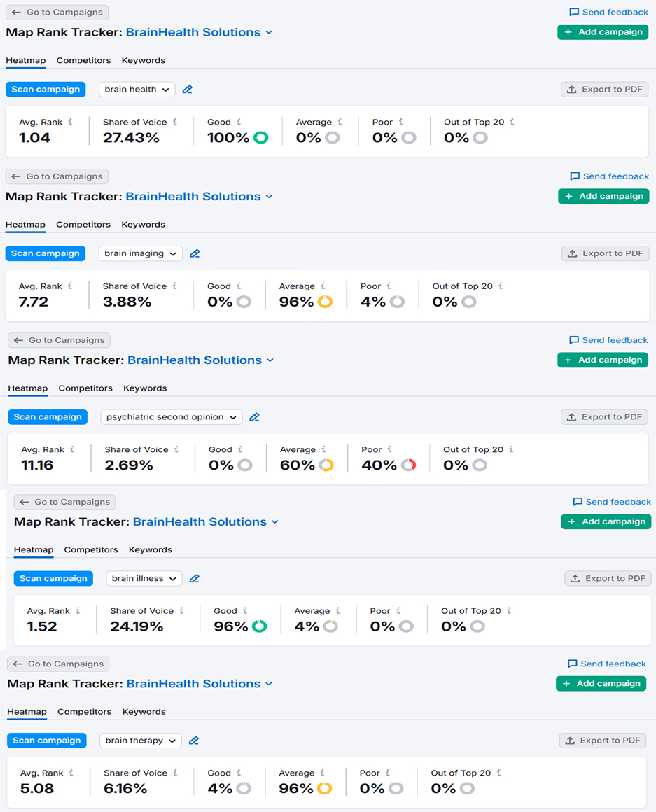Click the pencil icon beside brain illness dropdown
656x812 pixels.
[195, 579]
